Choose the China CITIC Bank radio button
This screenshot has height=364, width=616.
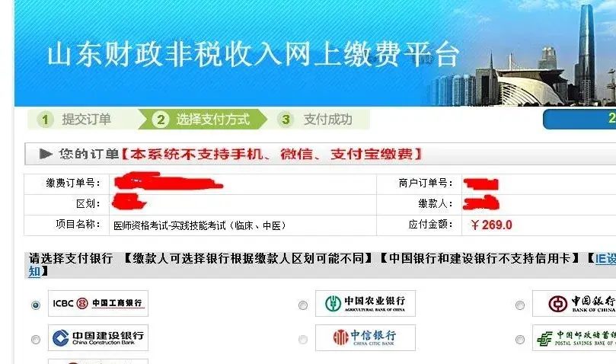303,339
